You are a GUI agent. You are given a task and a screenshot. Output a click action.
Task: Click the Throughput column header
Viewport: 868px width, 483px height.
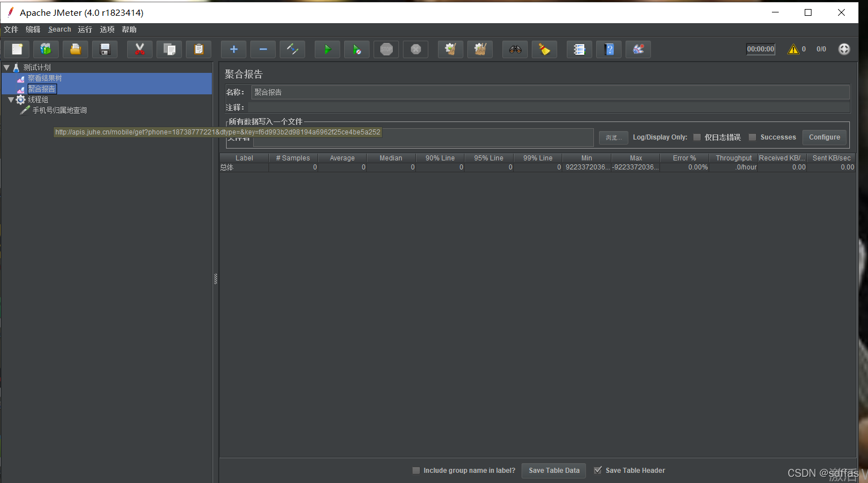(734, 158)
